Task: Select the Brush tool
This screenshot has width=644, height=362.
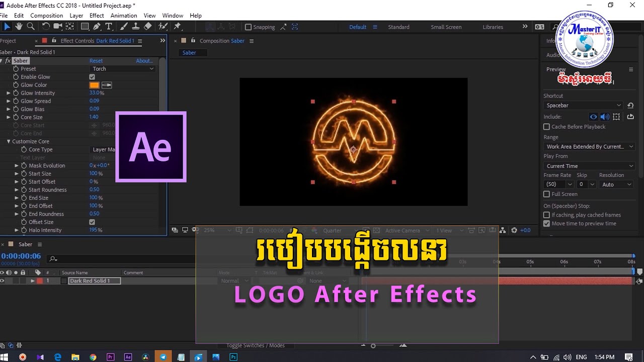Action: click(x=124, y=27)
